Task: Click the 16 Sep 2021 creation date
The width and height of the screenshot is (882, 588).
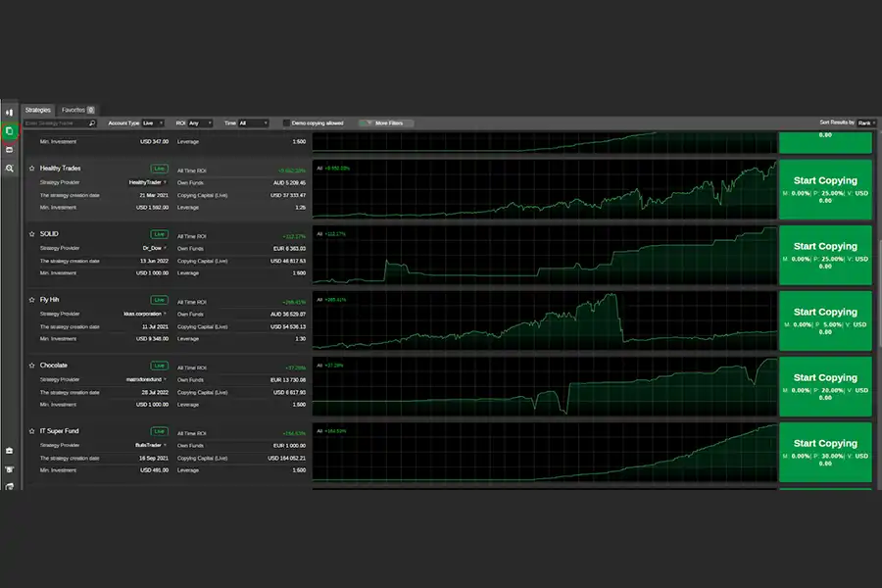Action: click(x=154, y=458)
